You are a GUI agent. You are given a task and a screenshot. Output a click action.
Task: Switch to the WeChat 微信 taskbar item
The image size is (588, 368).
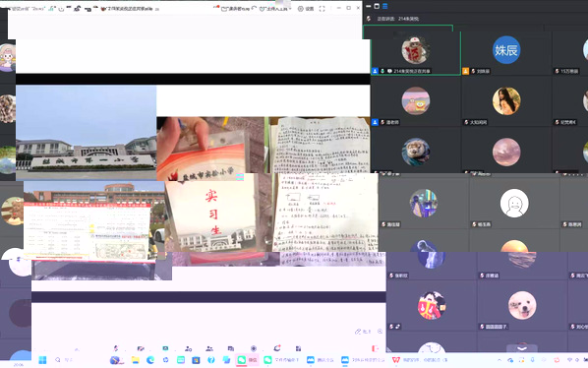247,360
